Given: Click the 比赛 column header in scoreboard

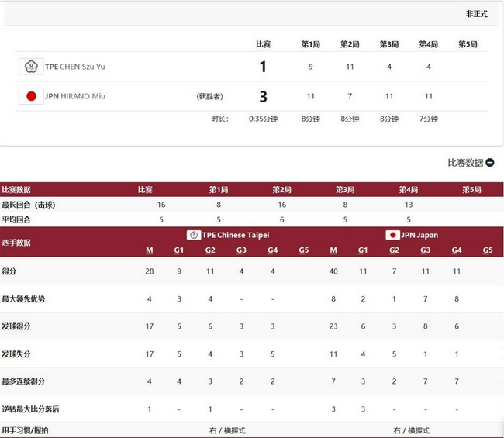Looking at the screenshot, I should coord(263,44).
